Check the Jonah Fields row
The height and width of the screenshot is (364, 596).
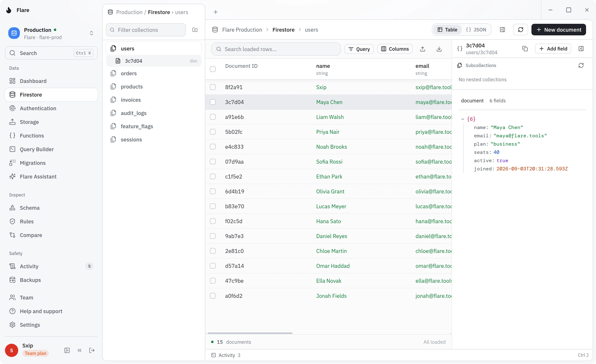[x=213, y=296]
